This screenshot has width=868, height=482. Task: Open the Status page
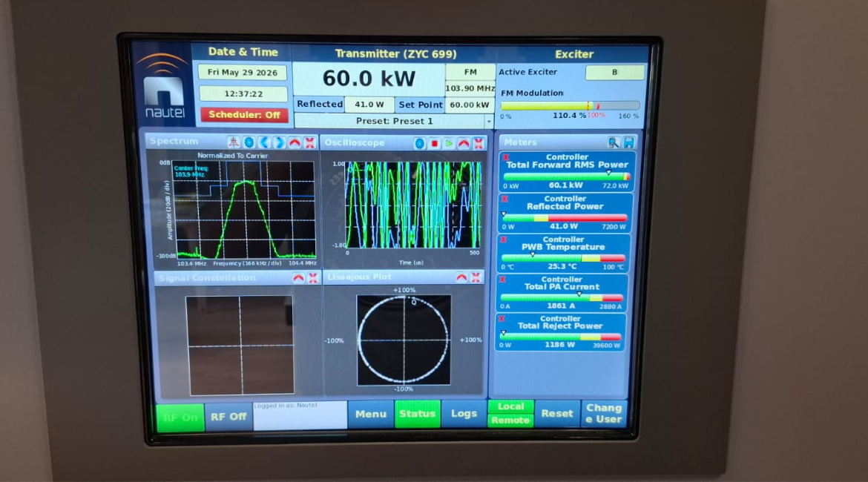pos(418,414)
